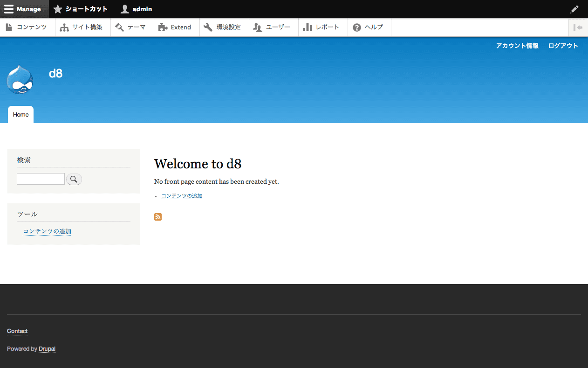Click inside the 検索 search text field

coord(41,179)
